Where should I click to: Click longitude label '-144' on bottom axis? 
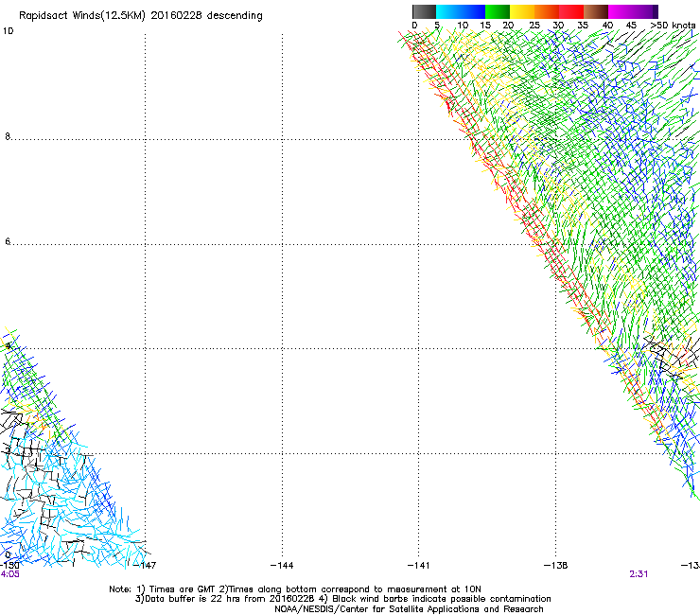click(x=282, y=566)
